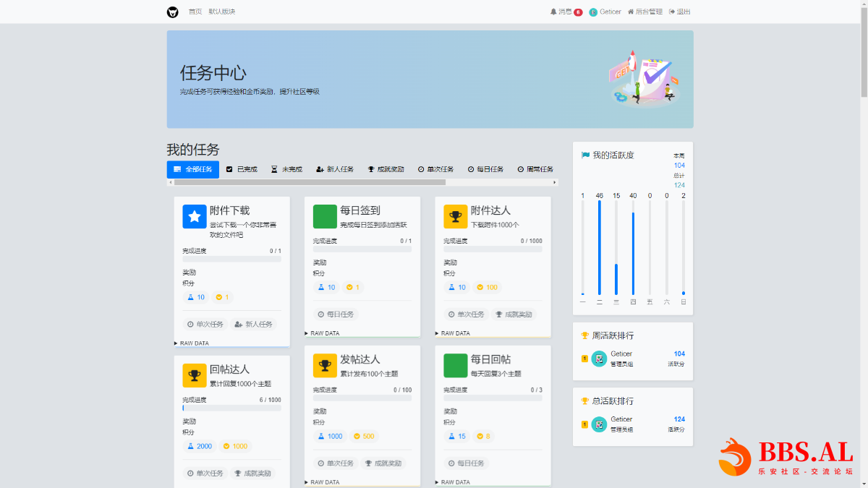This screenshot has height=488, width=868.
Task: Click the blue star icon of 附件下载
Action: (195, 216)
